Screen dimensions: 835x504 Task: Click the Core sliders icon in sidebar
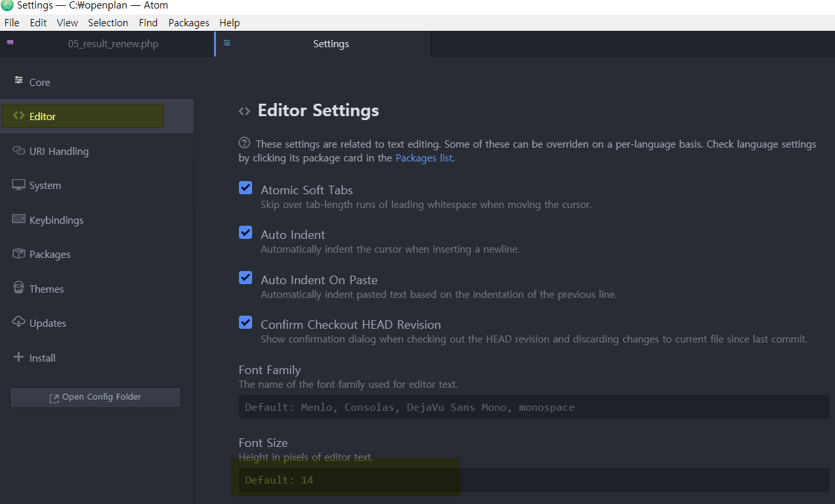coord(18,81)
